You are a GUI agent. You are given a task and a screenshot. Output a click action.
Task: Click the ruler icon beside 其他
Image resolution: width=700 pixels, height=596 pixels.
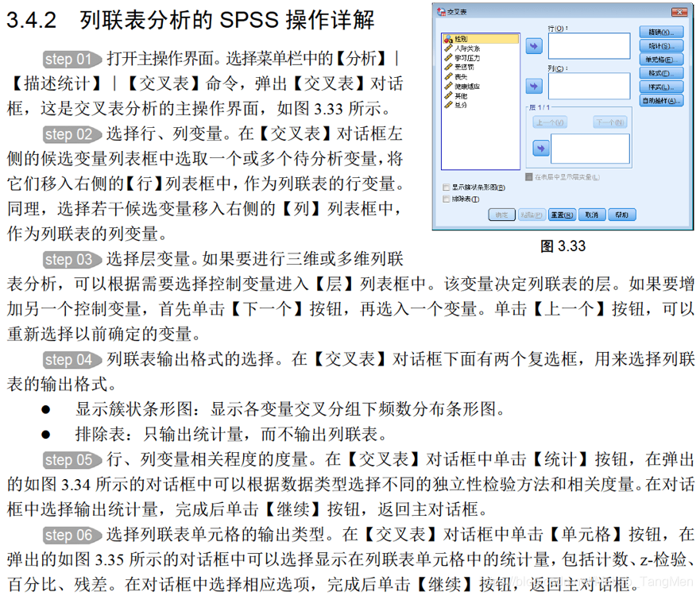[x=448, y=95]
